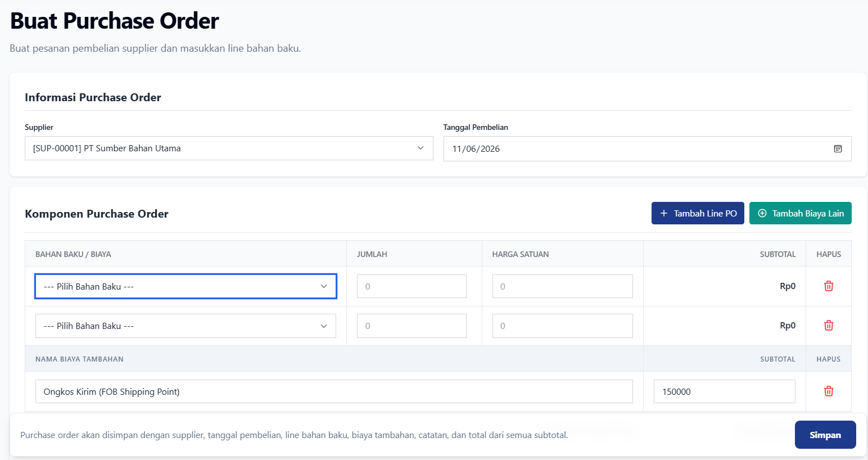Click the first row Jumlah field
868x460 pixels.
click(x=412, y=286)
